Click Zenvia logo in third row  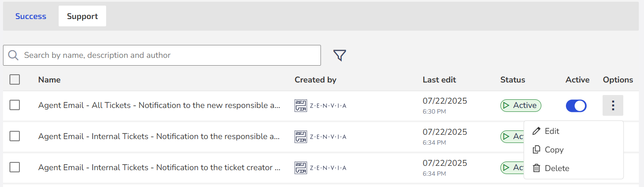click(320, 168)
